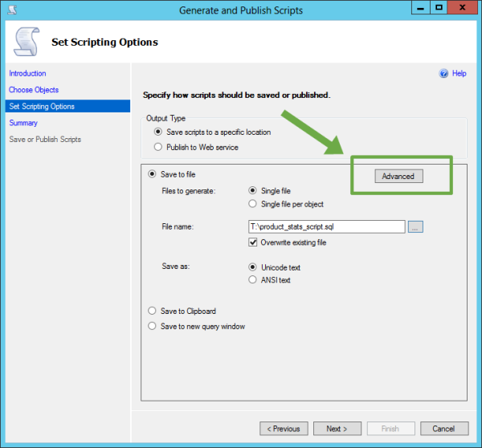Screen dimensions: 482x448
Task: Choose Single file generation
Action: click(x=254, y=191)
